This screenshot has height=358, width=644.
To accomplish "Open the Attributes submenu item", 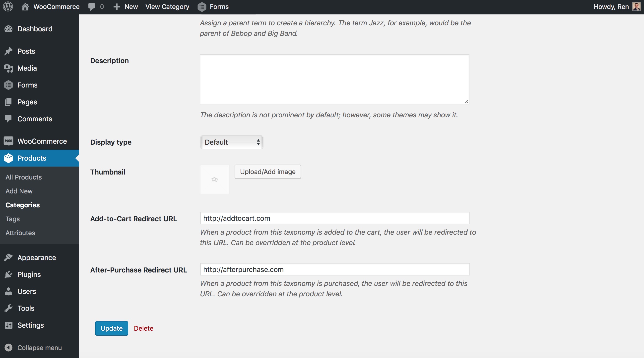I will 20,233.
